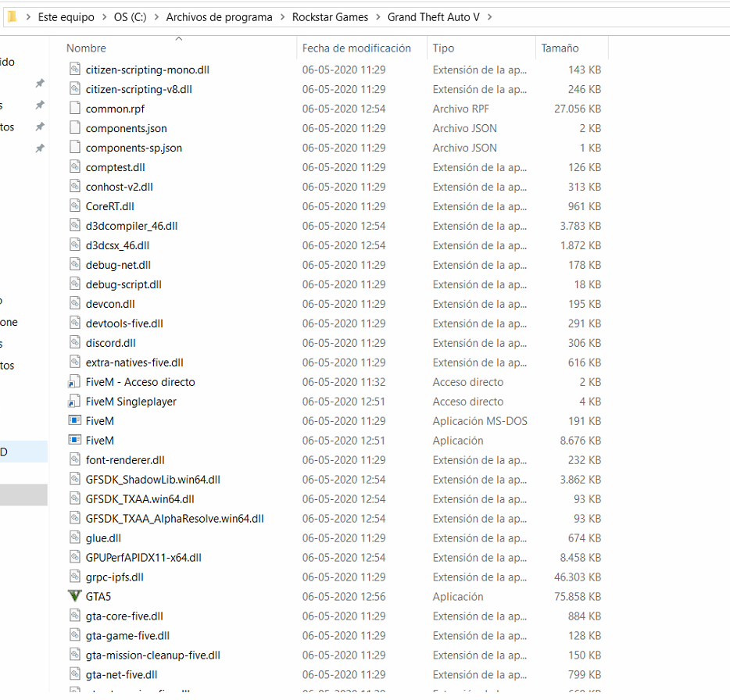The width and height of the screenshot is (730, 700).
Task: Select the devtools-five.dll file name
Action: tap(124, 323)
